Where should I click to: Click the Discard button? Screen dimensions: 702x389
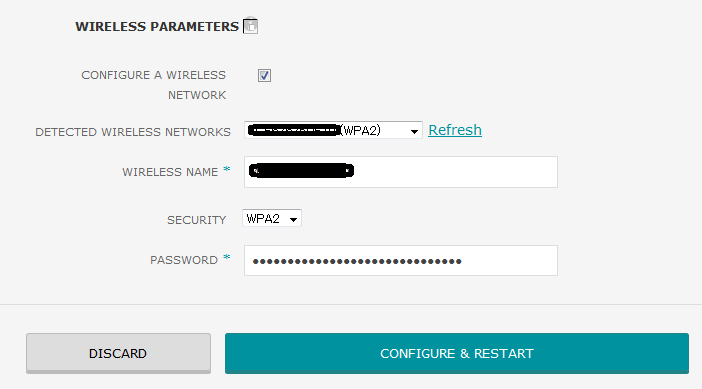coord(118,353)
